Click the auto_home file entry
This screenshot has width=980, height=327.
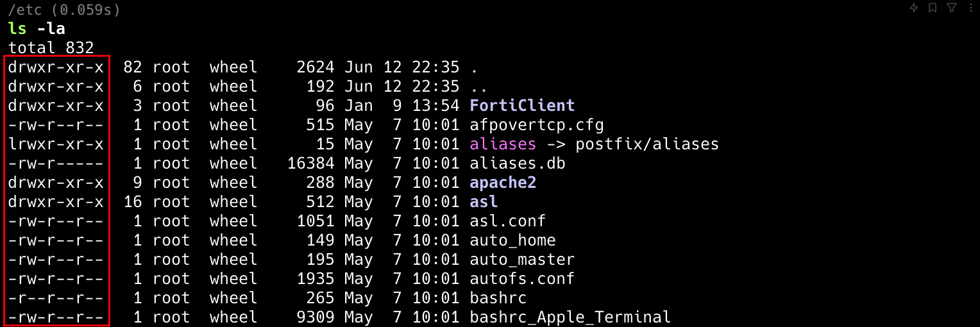pyautogui.click(x=512, y=240)
